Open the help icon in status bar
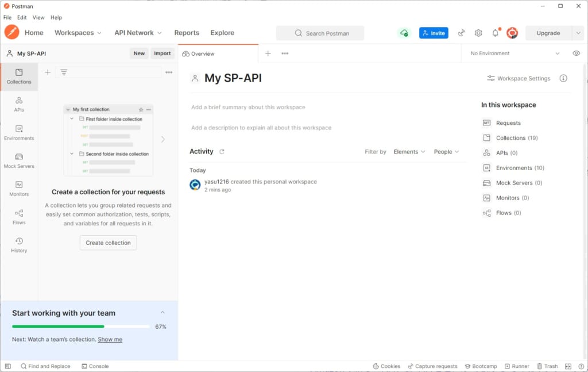588x372 pixels. [581, 366]
